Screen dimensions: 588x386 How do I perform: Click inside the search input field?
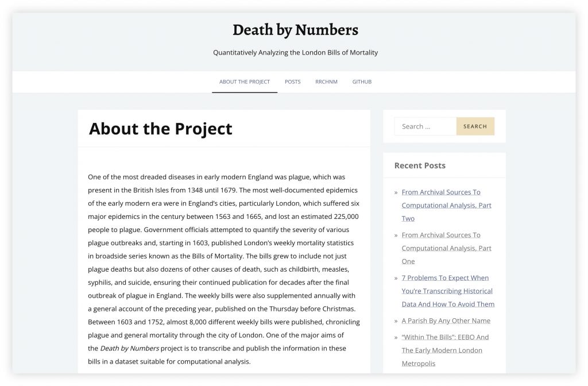coord(425,126)
